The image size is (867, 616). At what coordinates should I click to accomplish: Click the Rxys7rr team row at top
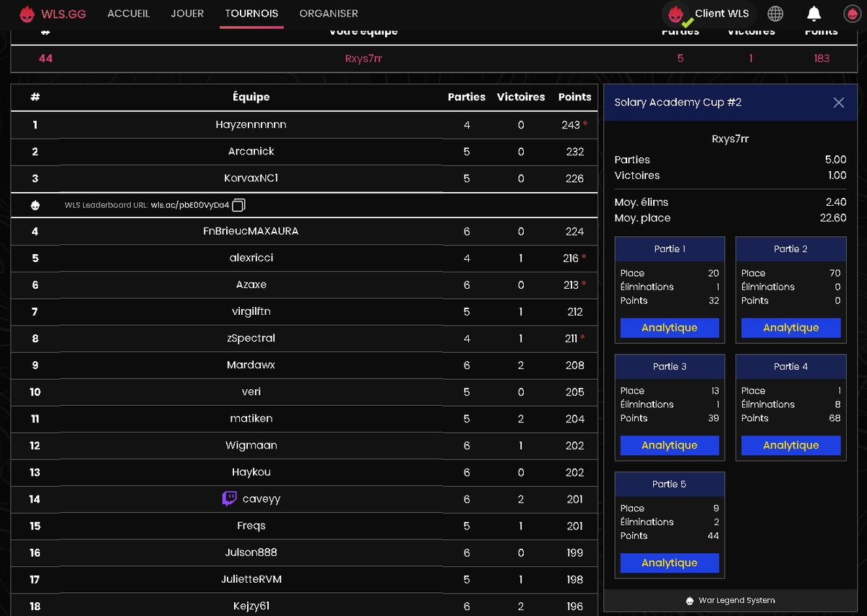click(433, 58)
